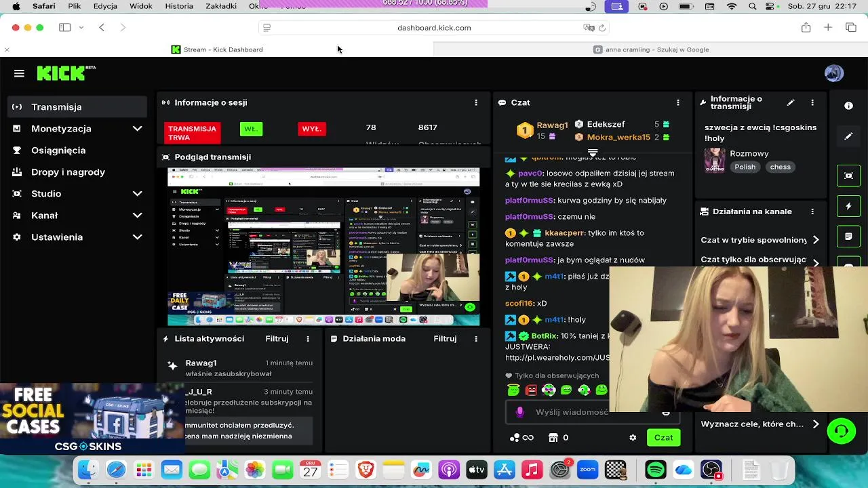Click the dashboard.kick.com address bar
The image size is (868, 488).
(x=434, y=28)
